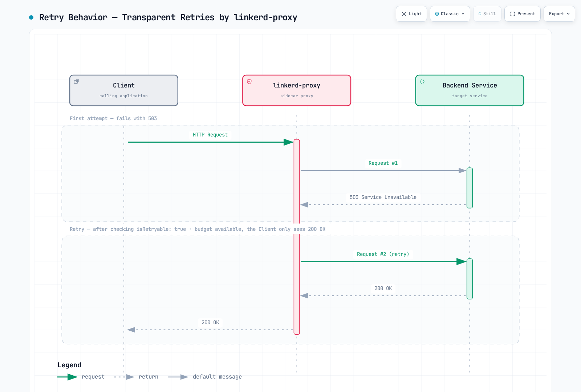Enter Present fullscreen mode
This screenshot has height=392, width=581.
coord(523,14)
